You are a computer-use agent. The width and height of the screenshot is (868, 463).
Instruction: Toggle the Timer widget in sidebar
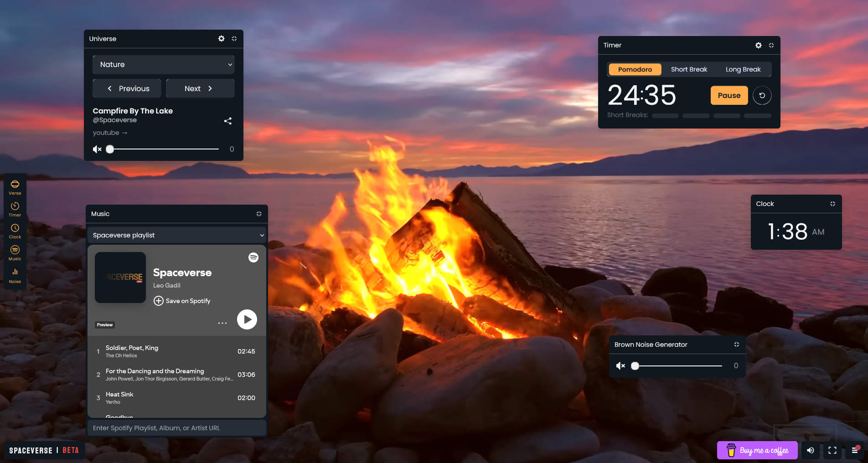coord(15,209)
